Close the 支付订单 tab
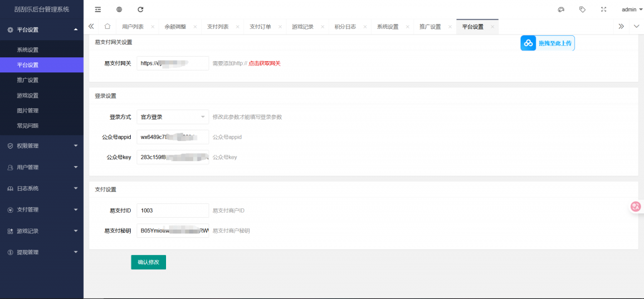The image size is (644, 299). [280, 26]
